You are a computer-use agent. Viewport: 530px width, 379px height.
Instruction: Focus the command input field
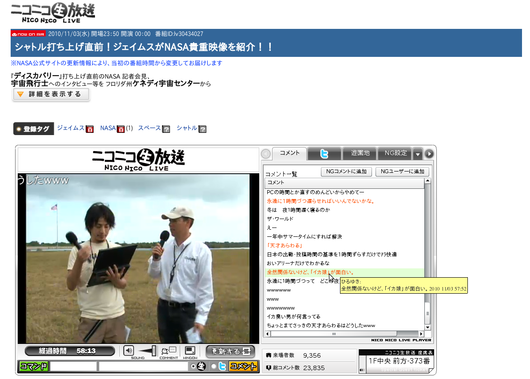(73, 366)
